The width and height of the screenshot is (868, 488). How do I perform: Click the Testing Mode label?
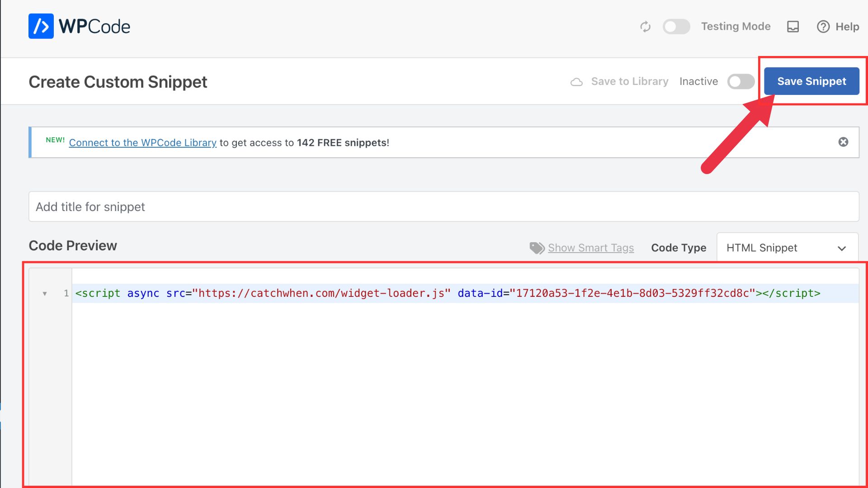pos(736,27)
